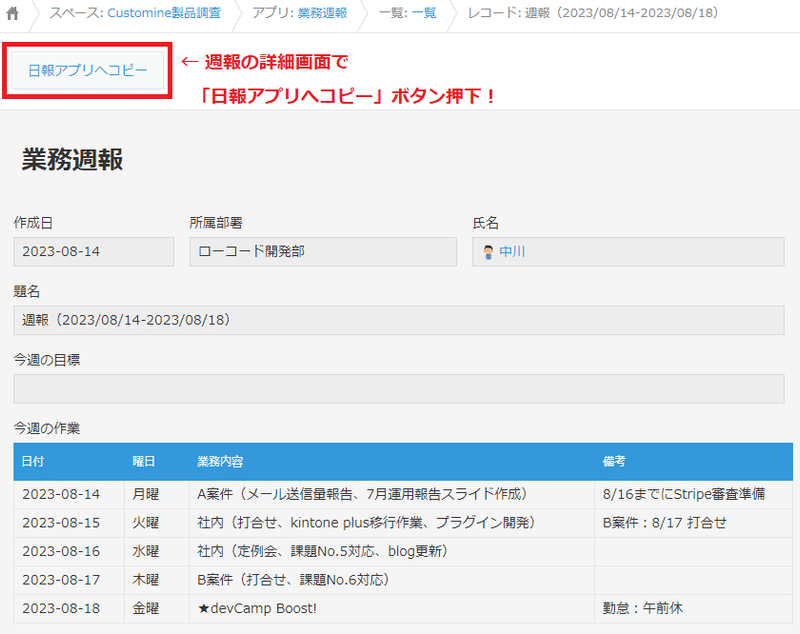
Task: Click the record breadcrumb 週報 title text
Action: (x=621, y=13)
